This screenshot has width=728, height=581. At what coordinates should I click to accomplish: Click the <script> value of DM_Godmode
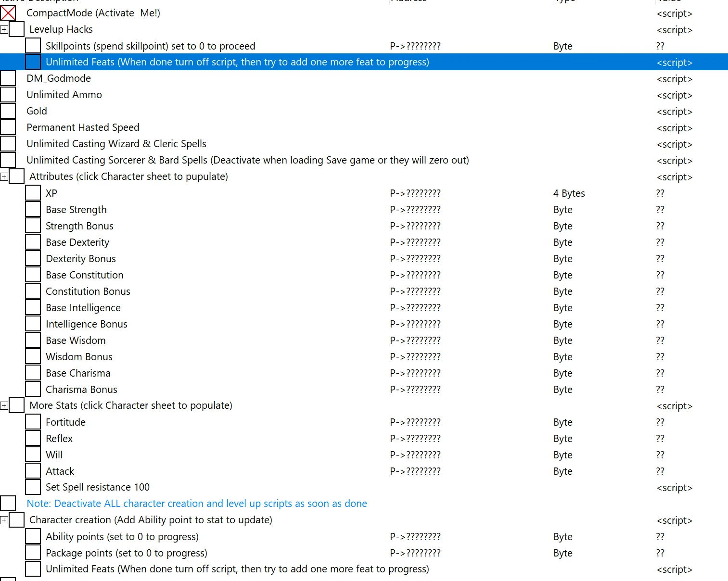coord(675,79)
